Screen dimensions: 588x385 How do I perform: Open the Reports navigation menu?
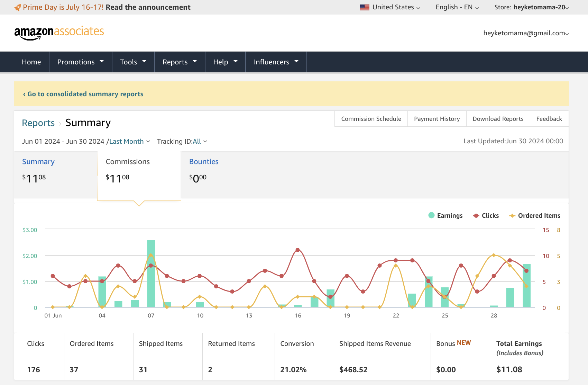[x=180, y=62]
